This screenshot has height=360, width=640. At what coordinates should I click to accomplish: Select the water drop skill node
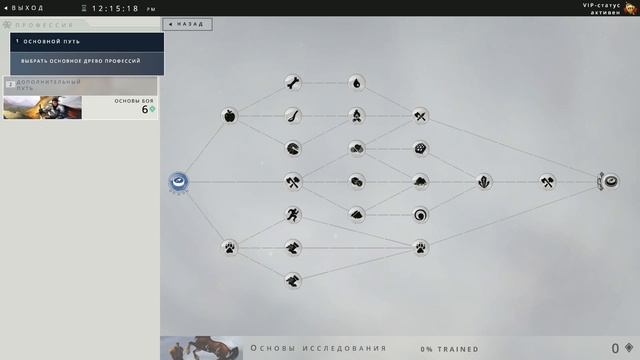357,83
